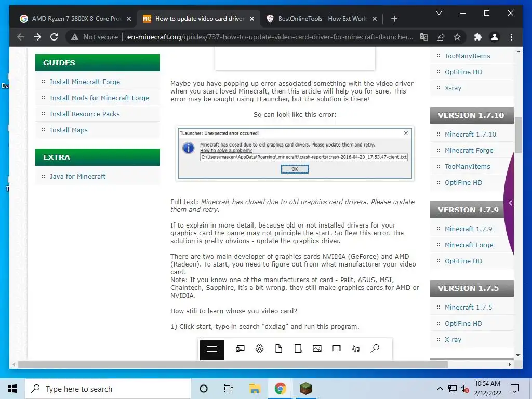Go forward with the browser arrow

37,37
